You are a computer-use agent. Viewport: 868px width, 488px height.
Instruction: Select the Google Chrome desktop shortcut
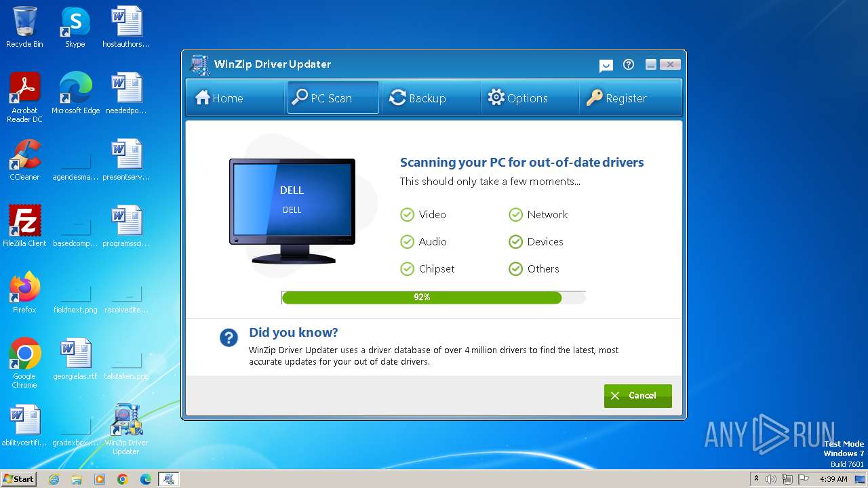(24, 363)
